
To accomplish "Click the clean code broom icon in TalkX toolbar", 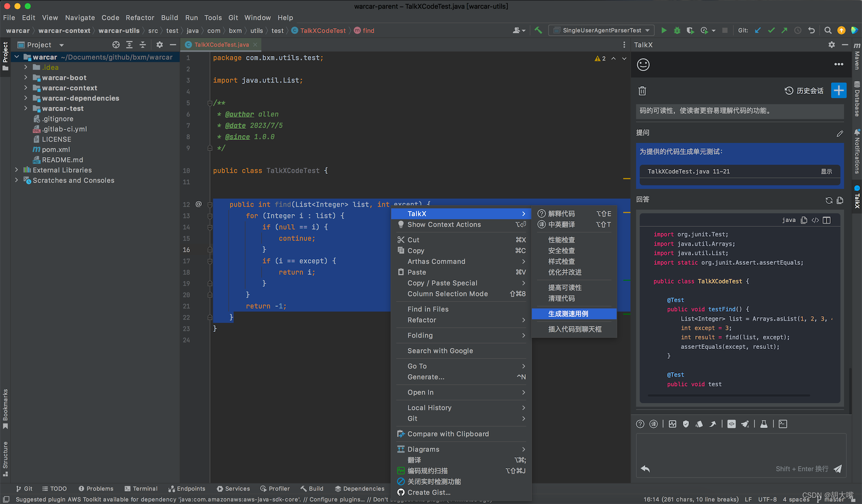I will pos(745,424).
